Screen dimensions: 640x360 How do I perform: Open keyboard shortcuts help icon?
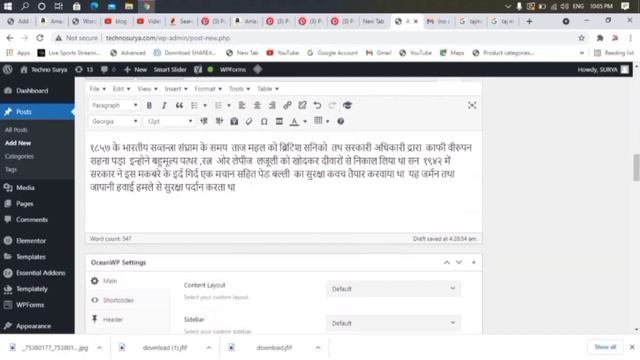(340, 121)
